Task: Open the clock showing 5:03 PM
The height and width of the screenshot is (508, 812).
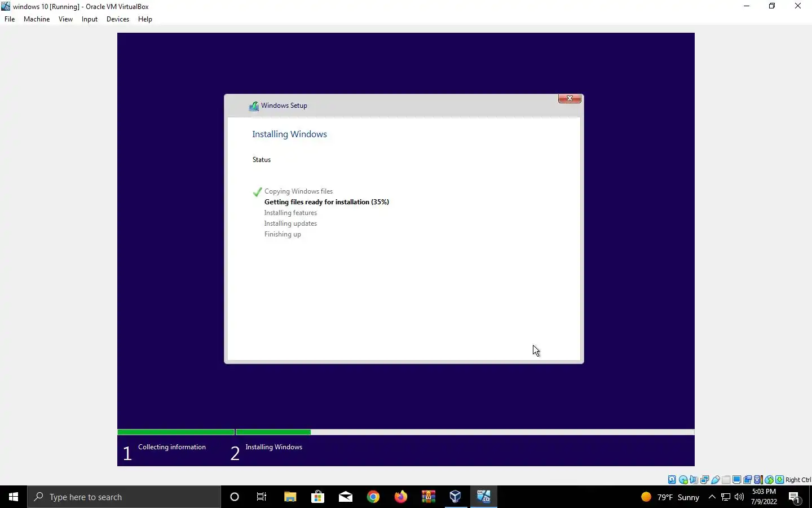Action: (x=764, y=497)
